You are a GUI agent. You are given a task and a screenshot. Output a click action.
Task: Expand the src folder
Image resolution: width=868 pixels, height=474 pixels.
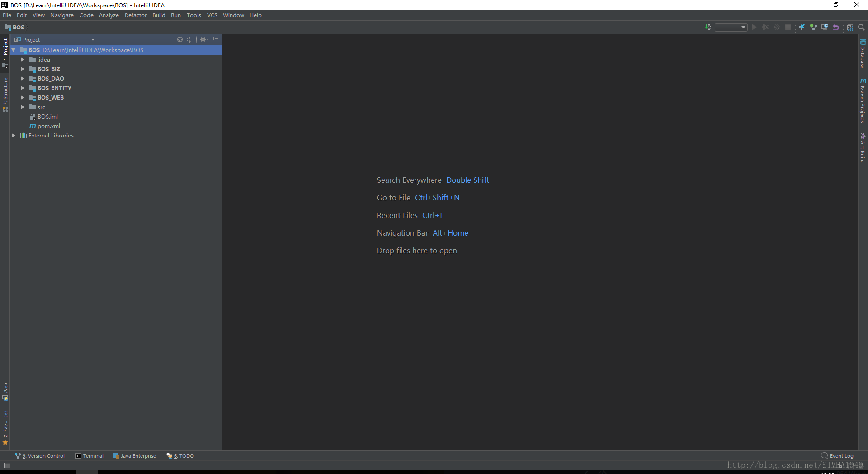point(22,107)
